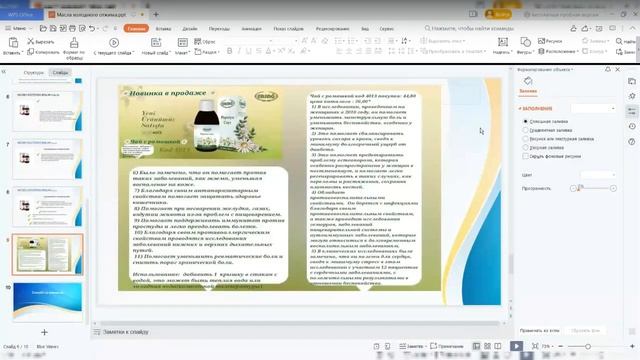Click the Italic formatting icon
Viewport: 640px width, 360px height.
pyautogui.click(x=239, y=51)
